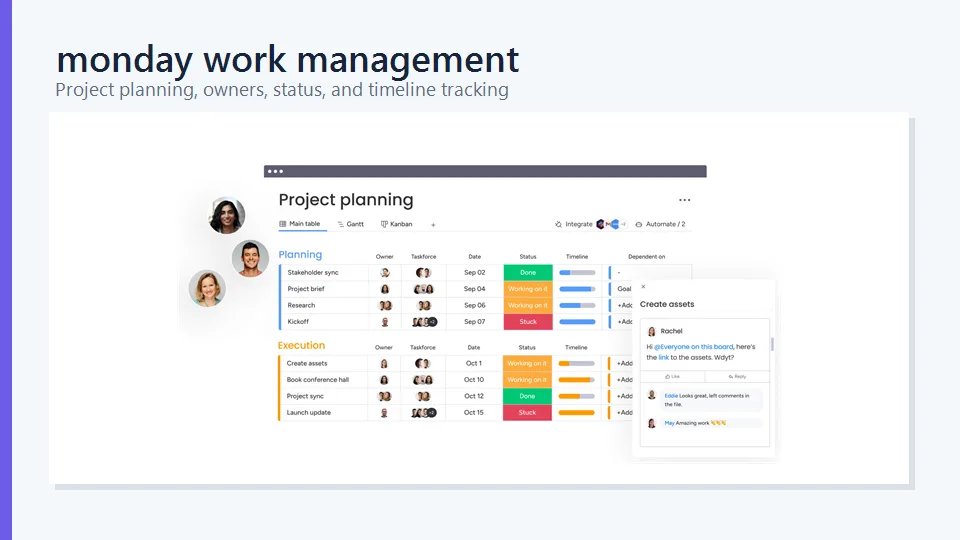The height and width of the screenshot is (540, 960).
Task: Click 'Goal' dependency cell in Project brief
Action: 624,289
